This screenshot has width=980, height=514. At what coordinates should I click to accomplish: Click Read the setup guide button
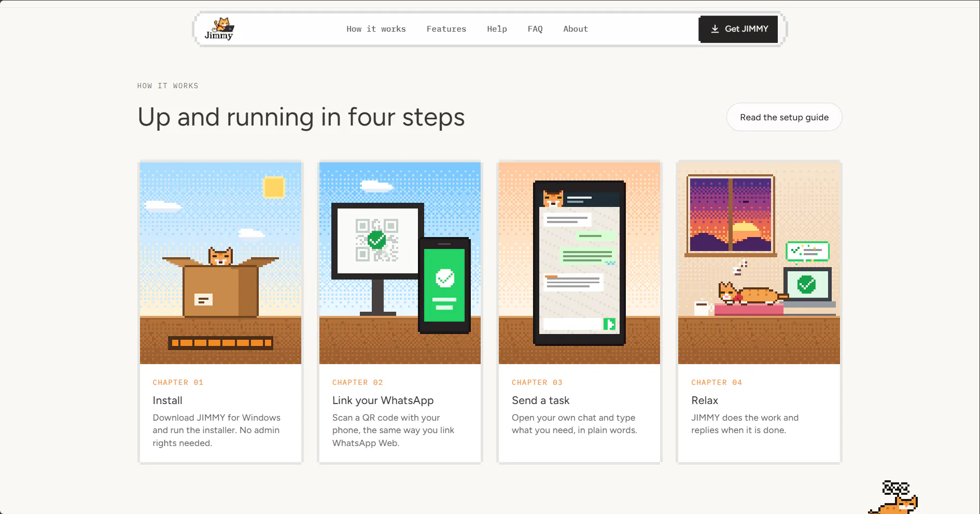point(784,117)
